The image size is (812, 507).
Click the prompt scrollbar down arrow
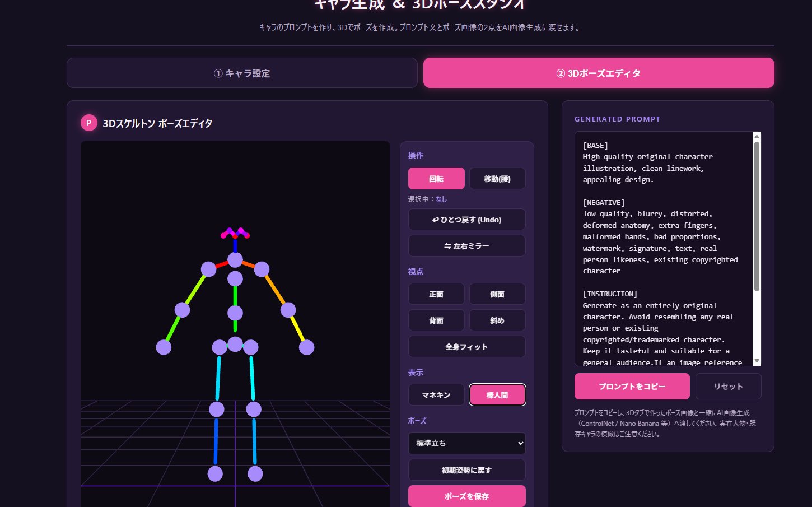pyautogui.click(x=757, y=361)
